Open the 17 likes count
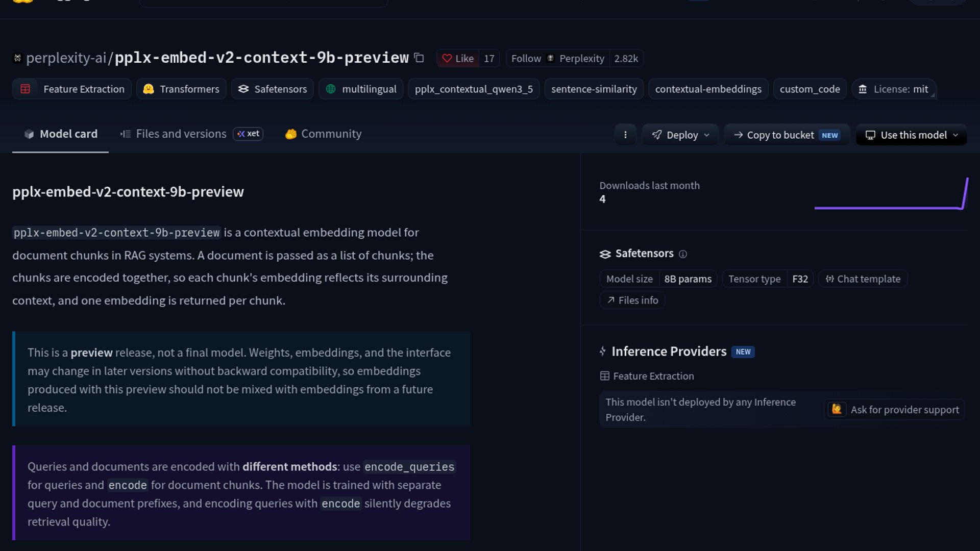Viewport: 980px width, 551px height. (489, 58)
